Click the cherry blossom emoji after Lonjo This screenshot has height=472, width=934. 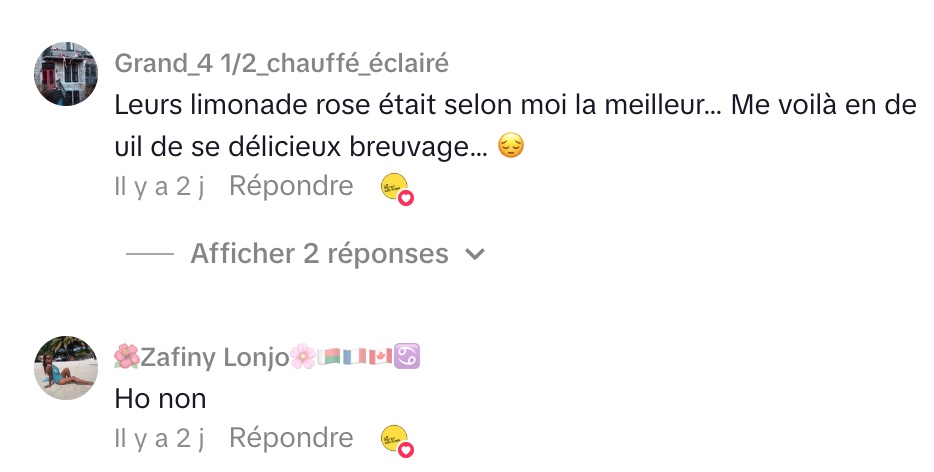302,356
